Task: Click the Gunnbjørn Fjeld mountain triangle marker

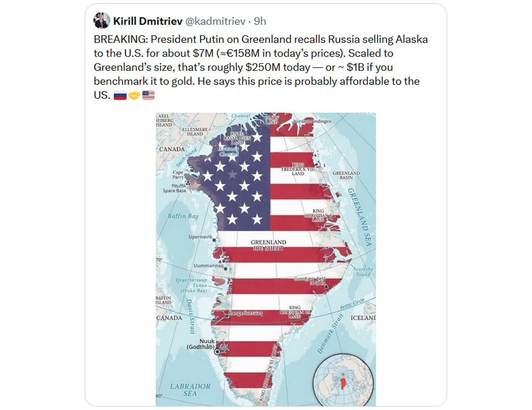Action: 326,286
